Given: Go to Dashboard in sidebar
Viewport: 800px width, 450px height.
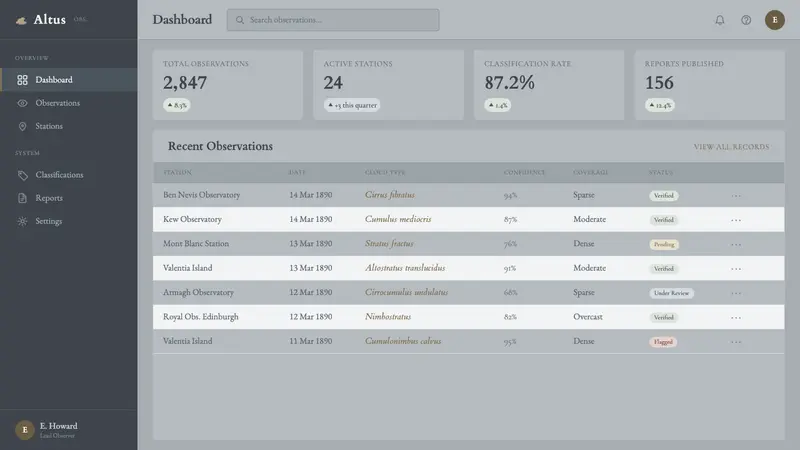Looking at the screenshot, I should [x=69, y=80].
